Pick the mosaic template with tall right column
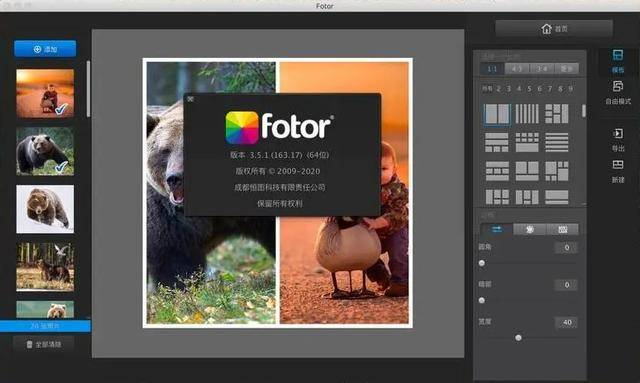Viewport: 640px width, 383px height. pos(557,114)
